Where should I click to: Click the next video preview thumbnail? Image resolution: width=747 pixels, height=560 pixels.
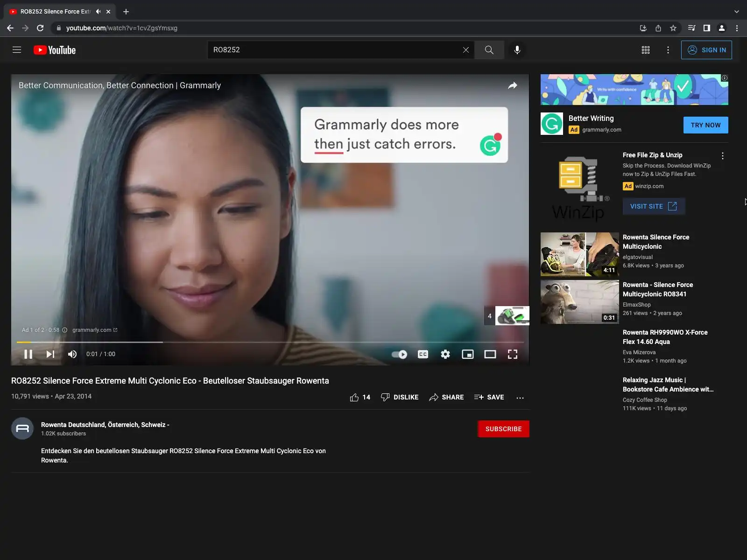(x=512, y=316)
